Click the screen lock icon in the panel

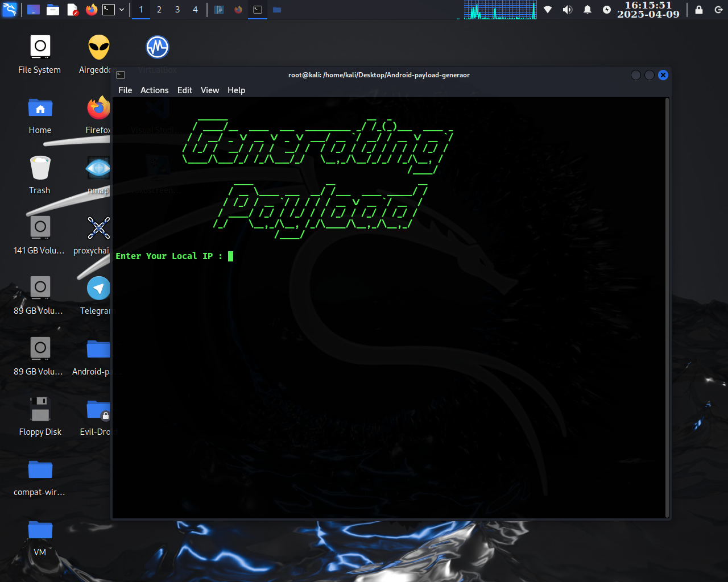pos(698,9)
